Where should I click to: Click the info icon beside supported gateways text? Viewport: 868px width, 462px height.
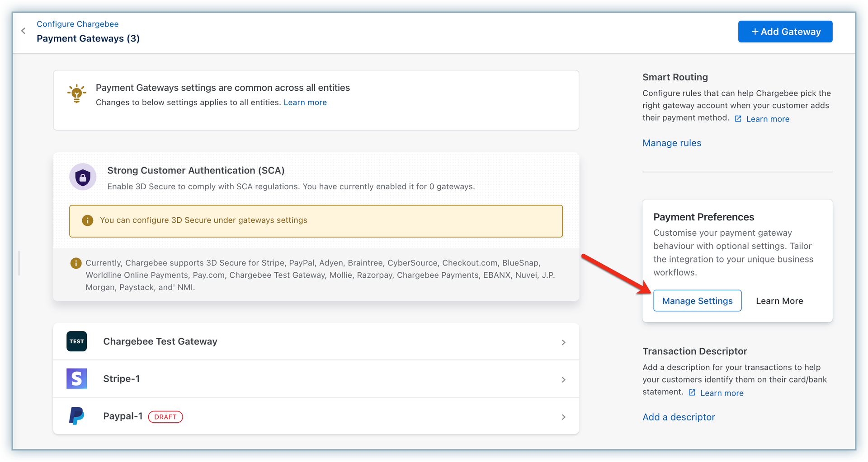pyautogui.click(x=76, y=263)
